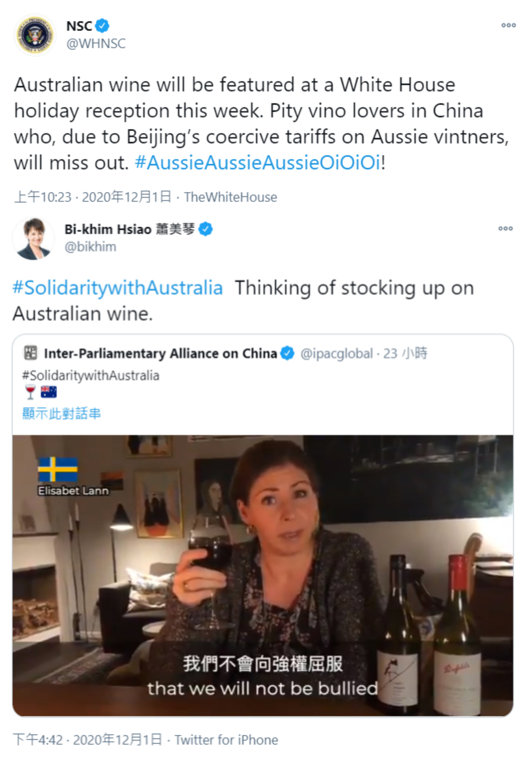Click the Twitter for iPhone source
532x758 pixels.
coord(226,740)
